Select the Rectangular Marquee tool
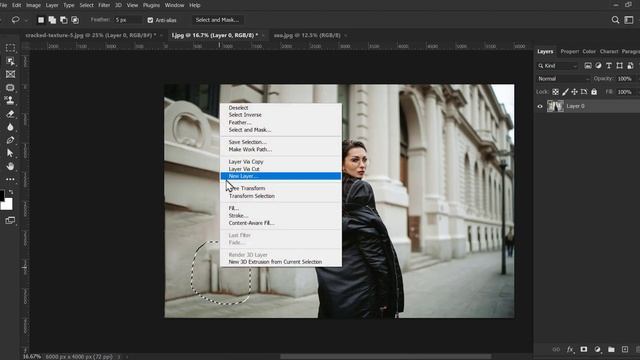The width and height of the screenshot is (640, 360). tap(10, 48)
